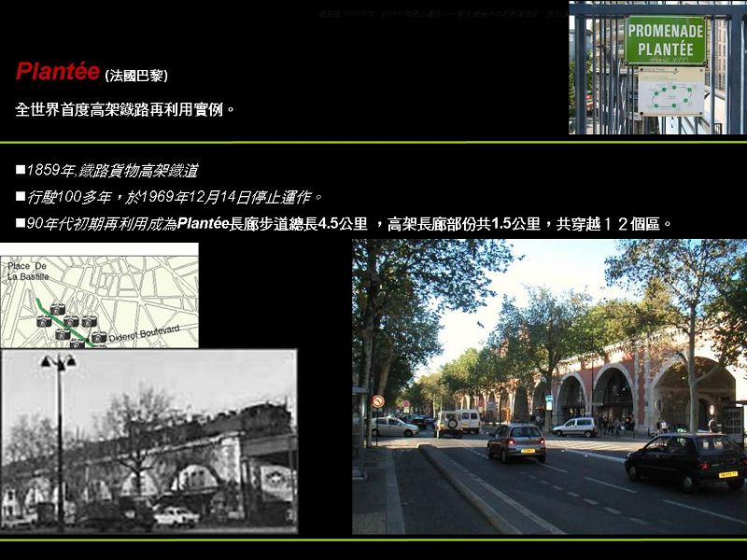Viewport: 747px width, 560px height.
Task: Click the topmost camera icon on the map
Action: click(x=58, y=308)
